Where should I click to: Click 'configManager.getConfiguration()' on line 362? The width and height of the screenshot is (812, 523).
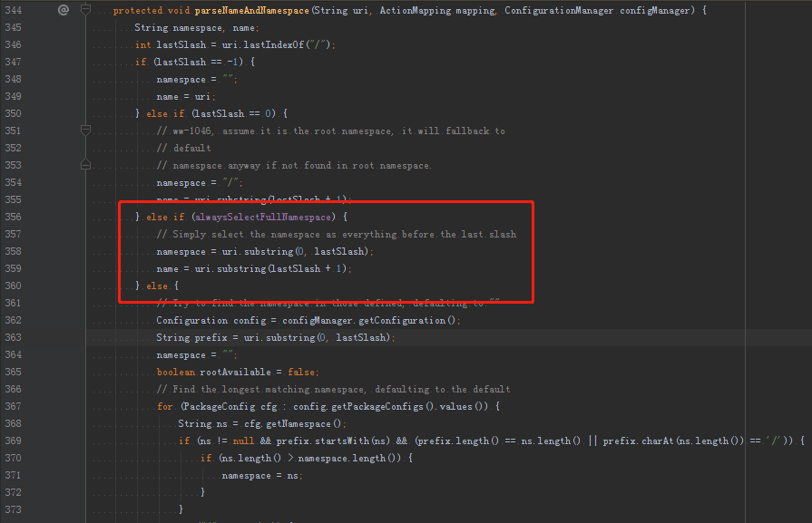click(x=368, y=321)
